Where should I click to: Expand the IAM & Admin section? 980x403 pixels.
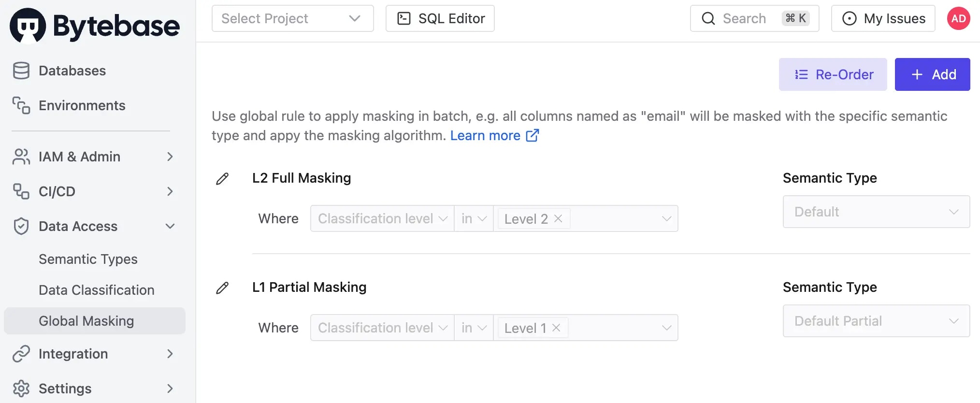tap(93, 157)
